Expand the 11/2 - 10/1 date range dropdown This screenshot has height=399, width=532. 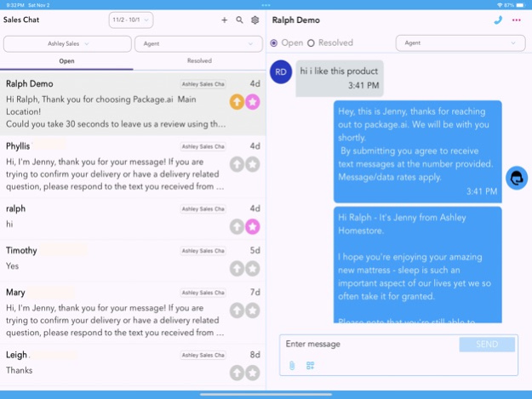pyautogui.click(x=131, y=20)
